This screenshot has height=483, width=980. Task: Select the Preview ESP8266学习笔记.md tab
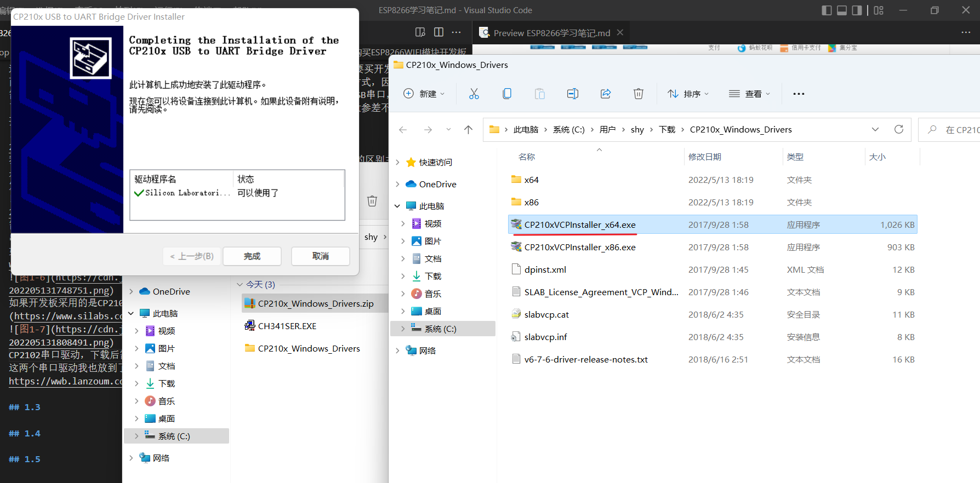coord(551,33)
